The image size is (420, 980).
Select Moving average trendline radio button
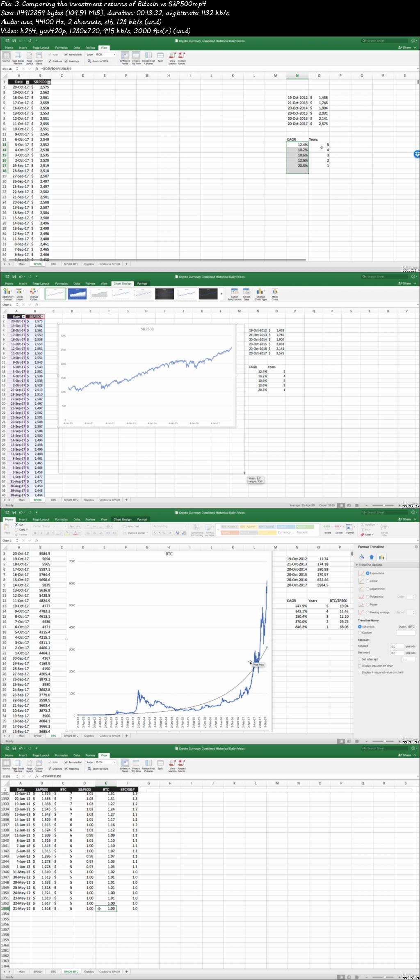[x=367, y=612]
